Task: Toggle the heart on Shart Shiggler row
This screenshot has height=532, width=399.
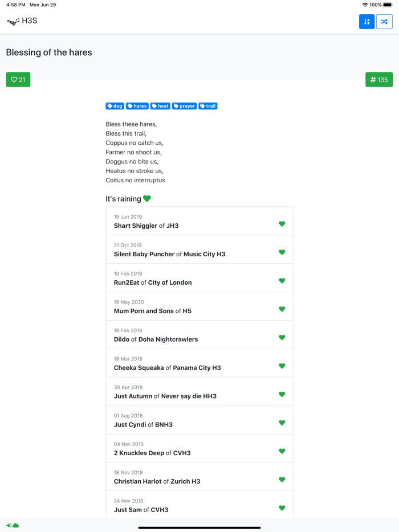Action: coord(282,224)
